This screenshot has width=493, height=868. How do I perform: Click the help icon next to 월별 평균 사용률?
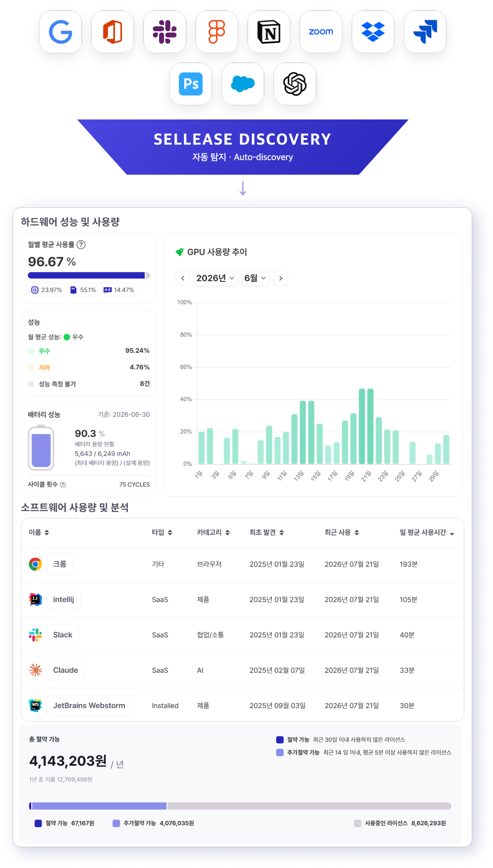(81, 245)
